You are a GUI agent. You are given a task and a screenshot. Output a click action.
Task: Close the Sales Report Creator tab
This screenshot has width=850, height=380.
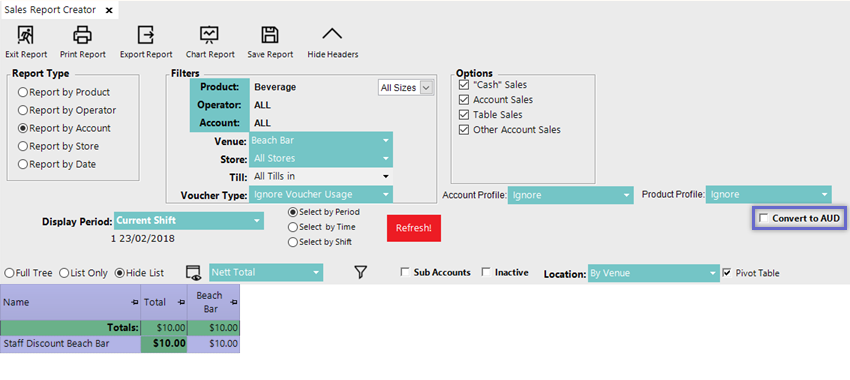click(x=109, y=10)
